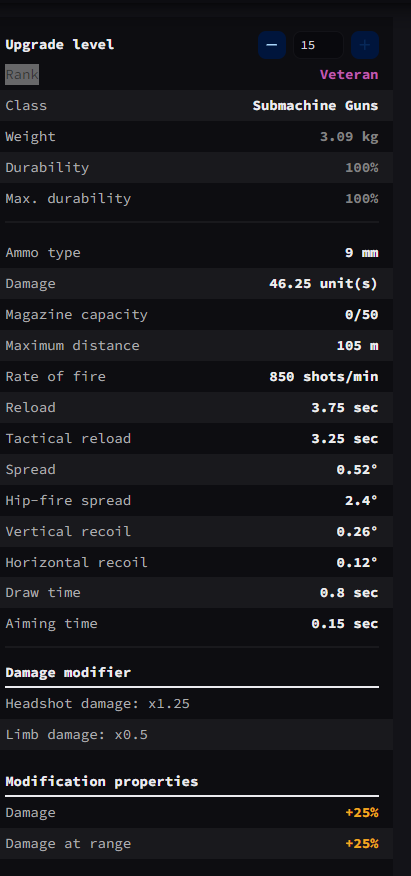Click the Damage modifier heading
Screen dimensions: 411x876
[x=68, y=672]
